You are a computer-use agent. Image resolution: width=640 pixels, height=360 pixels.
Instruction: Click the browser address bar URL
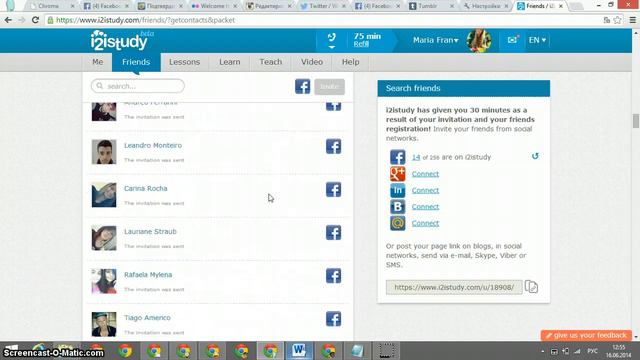tap(145, 20)
